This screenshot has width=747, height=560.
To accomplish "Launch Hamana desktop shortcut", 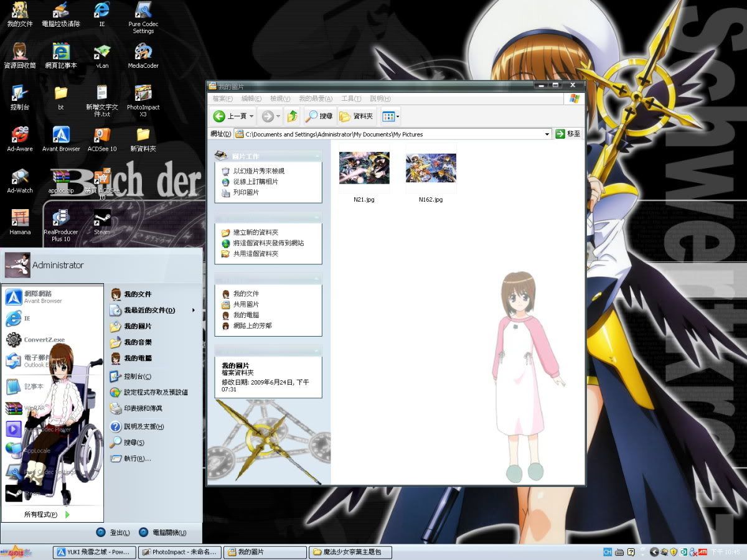I will [x=20, y=222].
